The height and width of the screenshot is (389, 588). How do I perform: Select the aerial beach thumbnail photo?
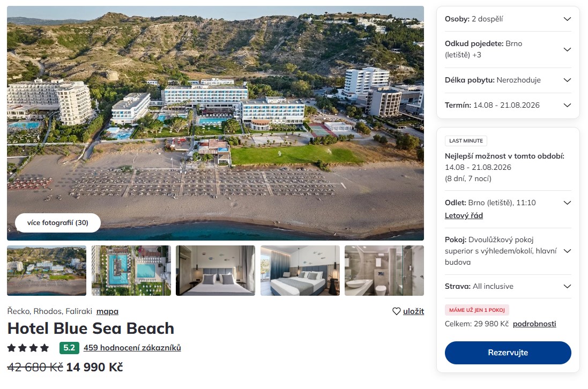(47, 271)
